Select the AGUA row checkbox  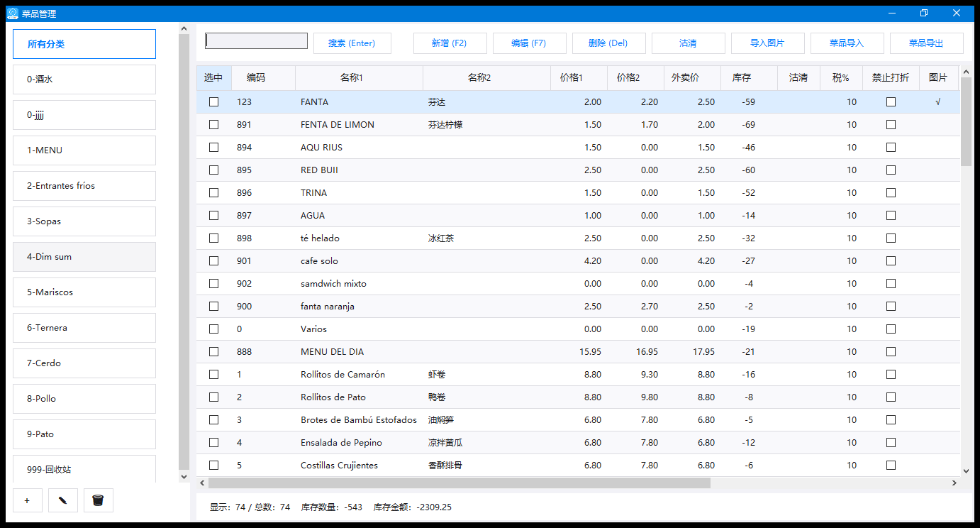tap(213, 216)
